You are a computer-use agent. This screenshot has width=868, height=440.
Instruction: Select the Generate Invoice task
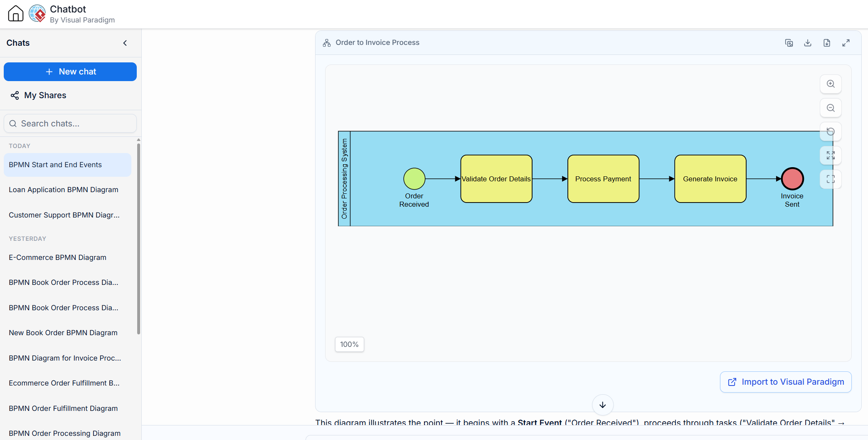point(710,179)
